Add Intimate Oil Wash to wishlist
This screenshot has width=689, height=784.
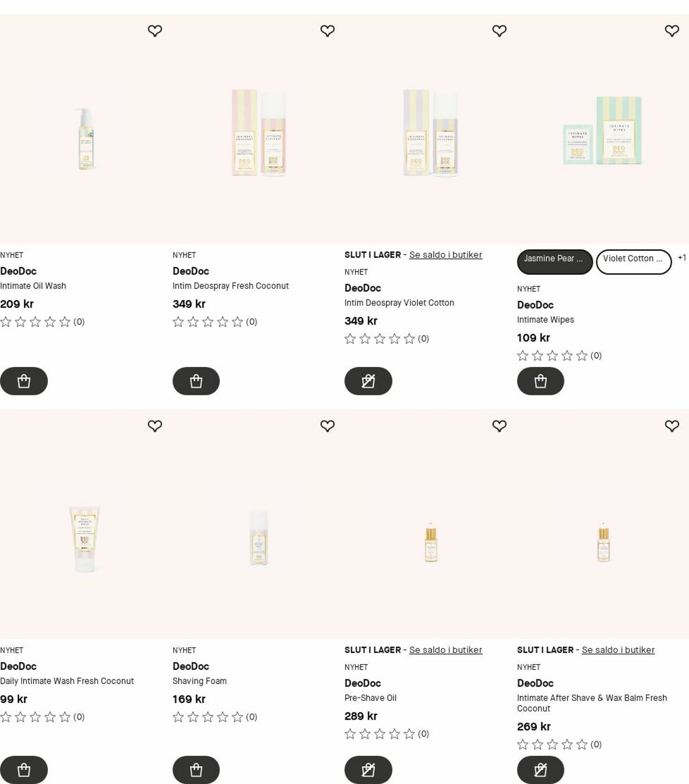pyautogui.click(x=155, y=31)
